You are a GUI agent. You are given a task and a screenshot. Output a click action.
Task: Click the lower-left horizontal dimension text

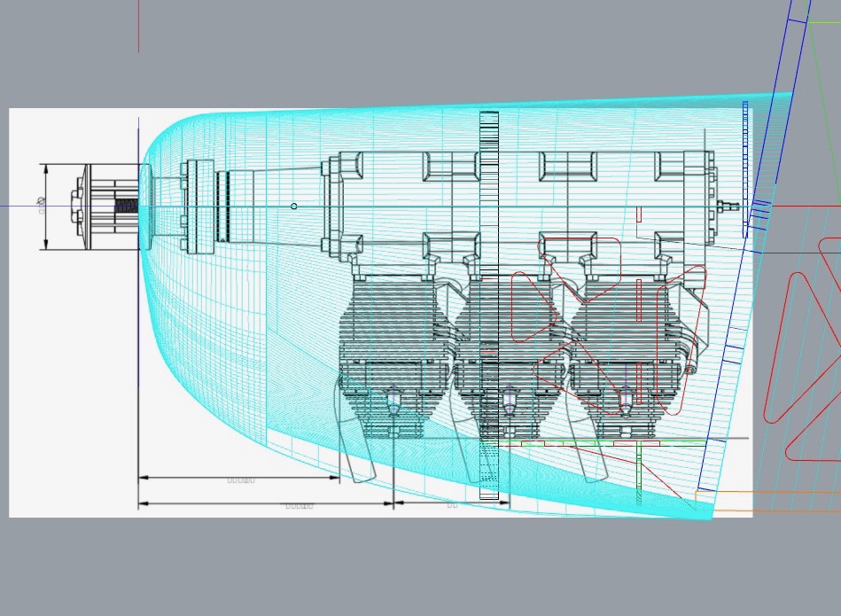pos(298,506)
